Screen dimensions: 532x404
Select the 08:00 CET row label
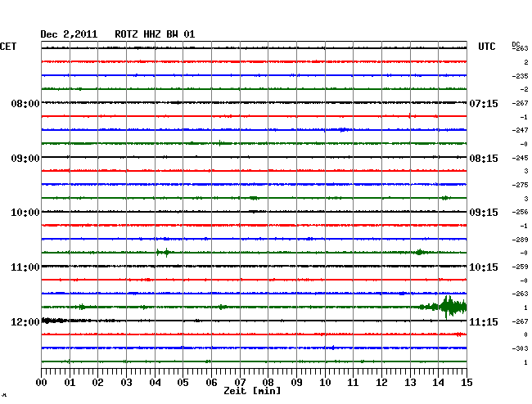[x=25, y=103]
